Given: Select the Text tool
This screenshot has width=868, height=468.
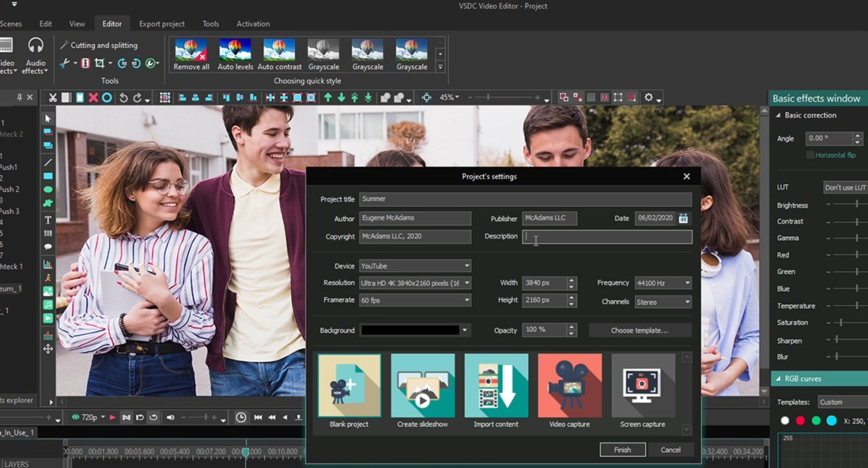Looking at the screenshot, I should tap(48, 220).
